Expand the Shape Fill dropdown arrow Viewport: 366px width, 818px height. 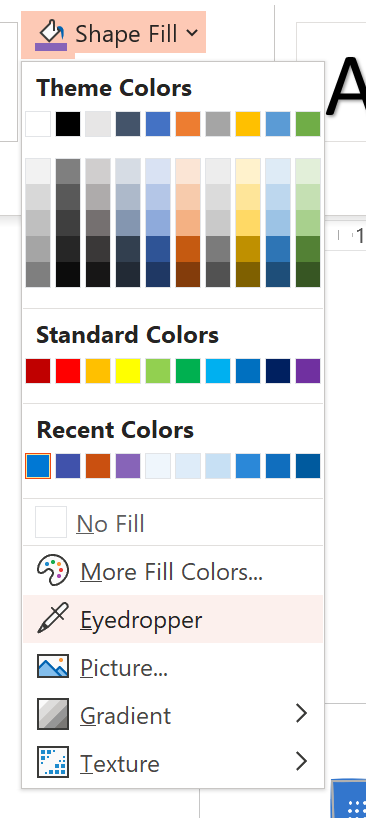pos(192,33)
